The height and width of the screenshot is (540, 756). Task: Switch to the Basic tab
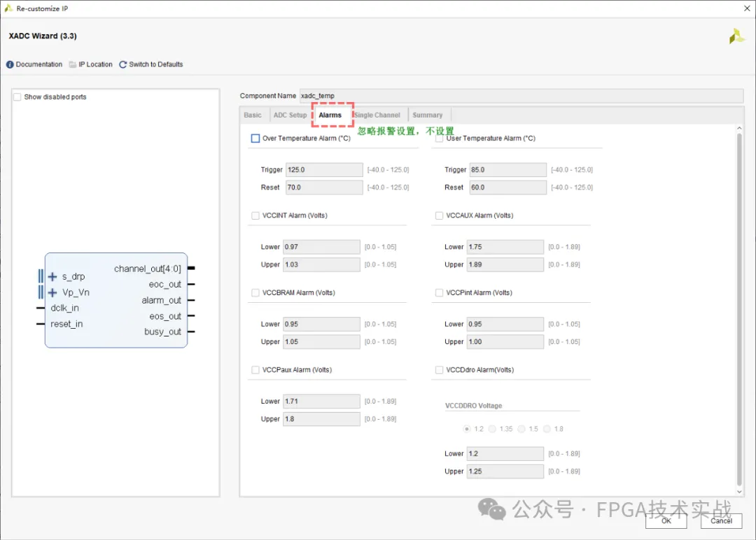coord(253,115)
